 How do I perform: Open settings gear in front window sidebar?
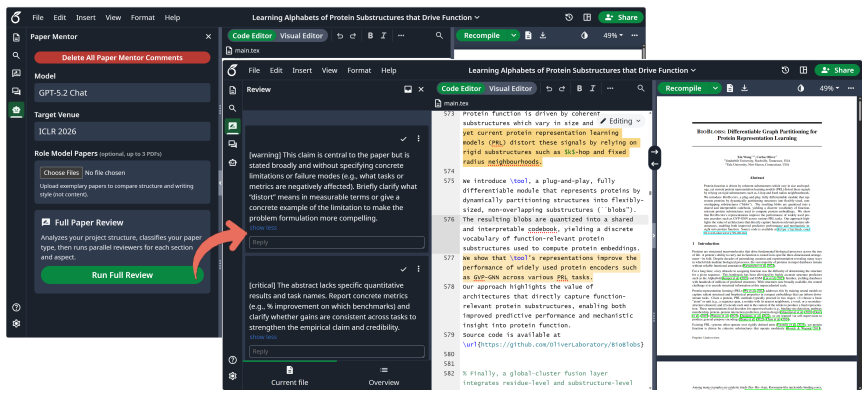click(x=232, y=377)
